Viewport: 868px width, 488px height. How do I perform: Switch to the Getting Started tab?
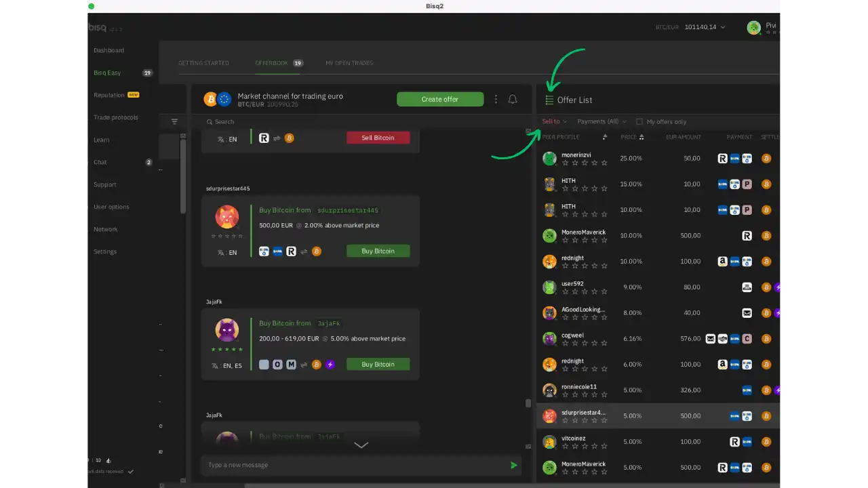coord(203,63)
